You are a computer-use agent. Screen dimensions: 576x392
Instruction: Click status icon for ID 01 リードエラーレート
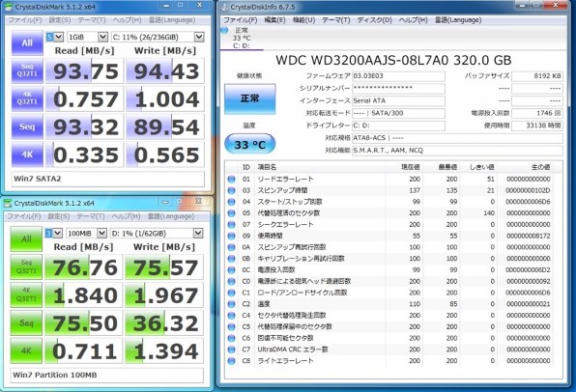point(231,180)
